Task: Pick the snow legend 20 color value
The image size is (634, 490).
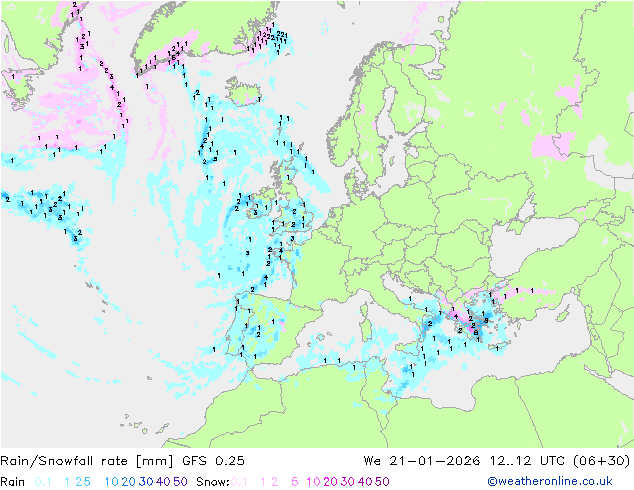Action: click(330, 482)
